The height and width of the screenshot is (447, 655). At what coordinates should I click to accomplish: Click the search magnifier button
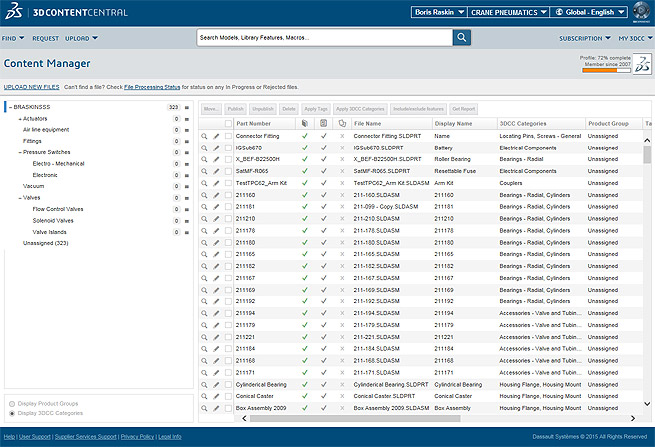point(462,37)
